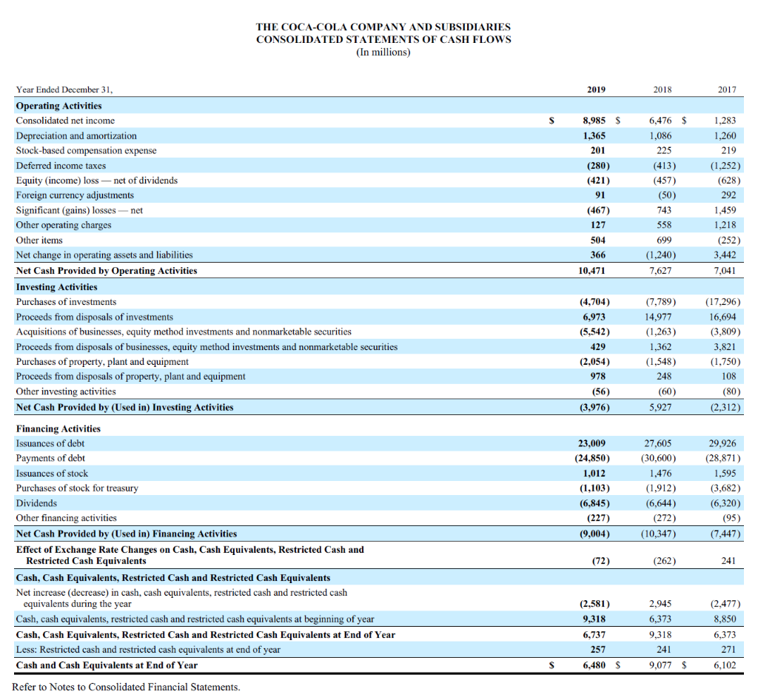The height and width of the screenshot is (700, 758).
Task: Select the 2018 column header
Action: click(x=662, y=90)
